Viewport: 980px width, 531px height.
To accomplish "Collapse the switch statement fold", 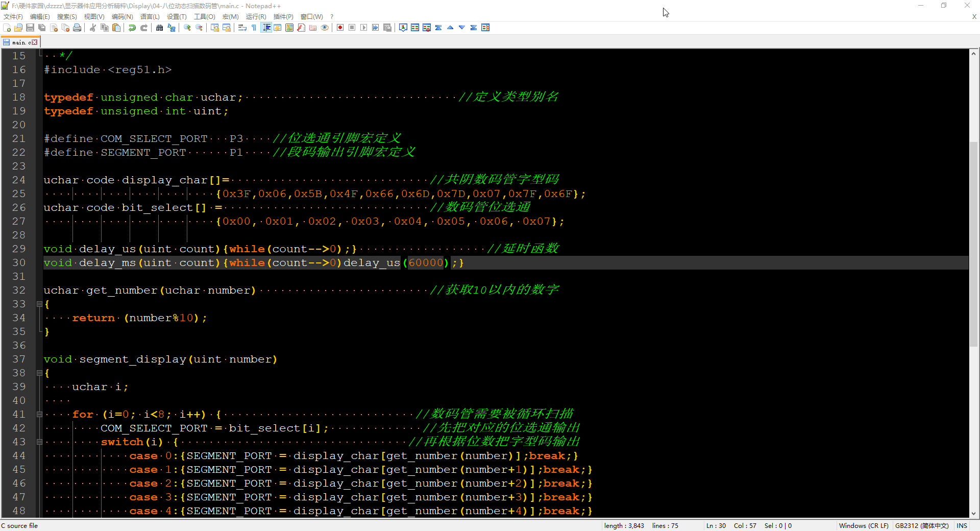I will [39, 442].
